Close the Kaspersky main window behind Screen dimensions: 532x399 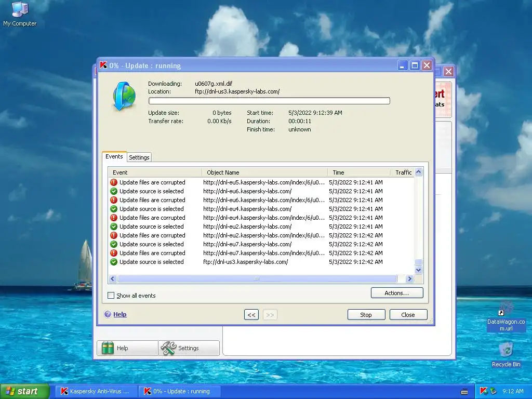[448, 71]
